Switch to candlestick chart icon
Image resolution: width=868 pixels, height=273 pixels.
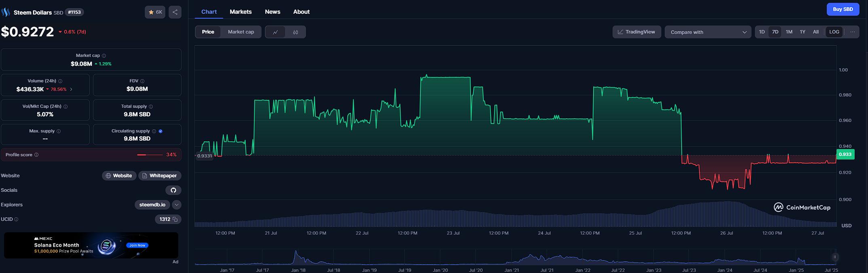click(x=296, y=32)
